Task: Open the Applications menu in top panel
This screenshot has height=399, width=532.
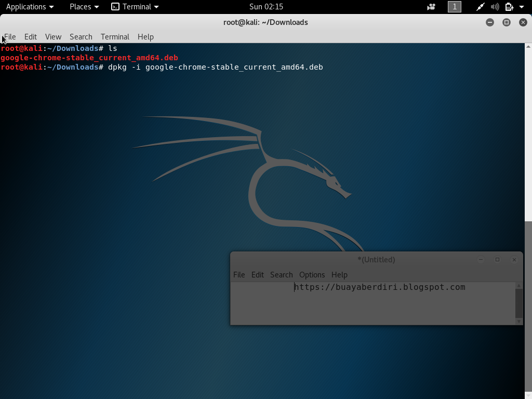Action: [x=30, y=7]
